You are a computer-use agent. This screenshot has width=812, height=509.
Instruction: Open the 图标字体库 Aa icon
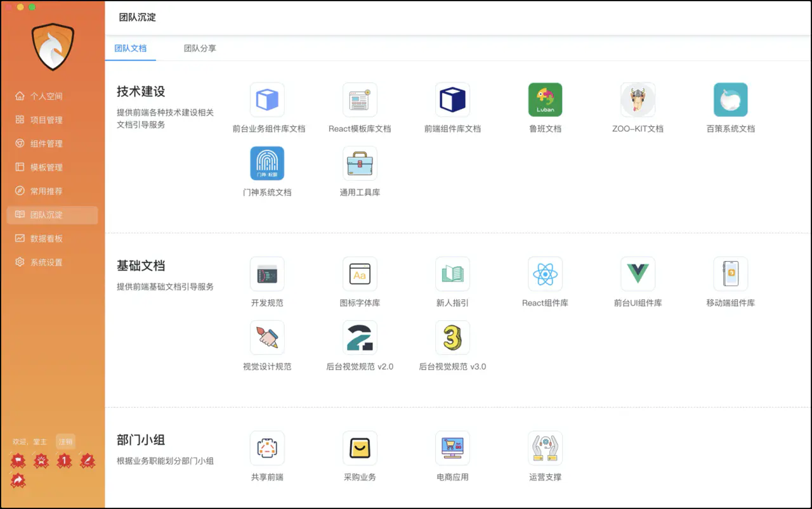[x=360, y=274]
